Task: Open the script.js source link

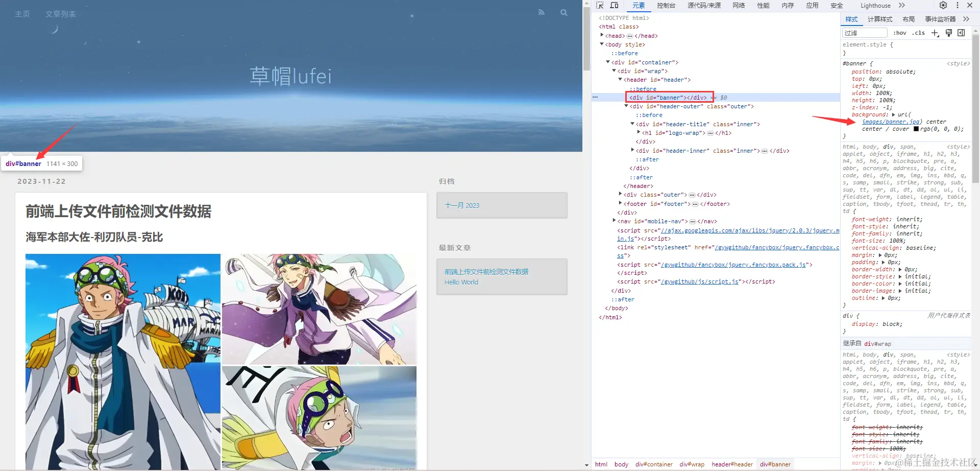Action: click(x=700, y=281)
